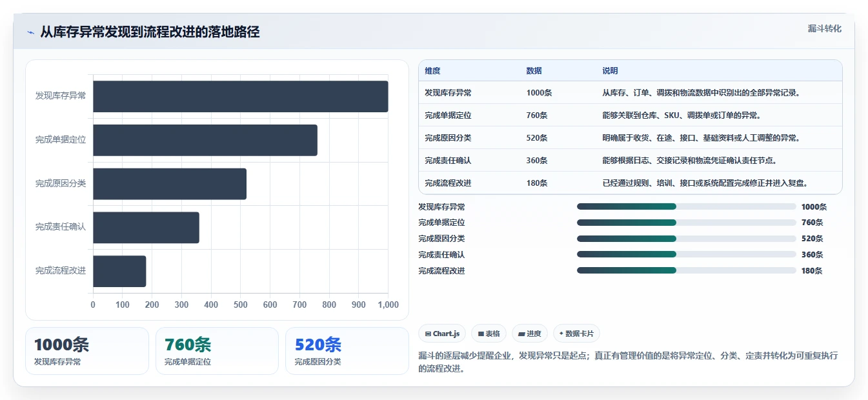This screenshot has height=400, width=868.
Task: Click the 发现库存异常 chart axis label
Action: coord(61,96)
